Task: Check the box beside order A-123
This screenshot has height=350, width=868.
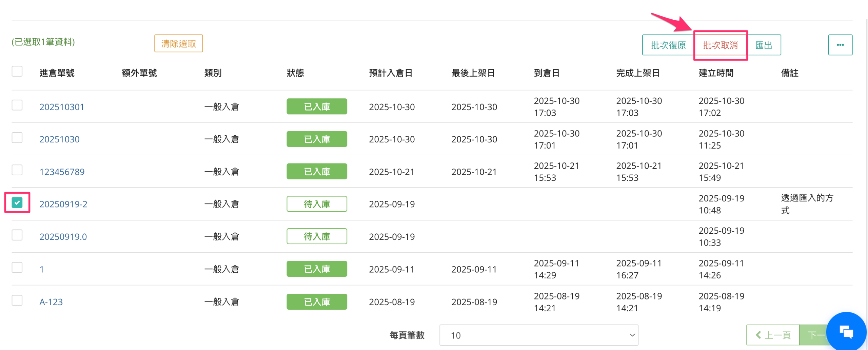Action: pyautogui.click(x=17, y=300)
